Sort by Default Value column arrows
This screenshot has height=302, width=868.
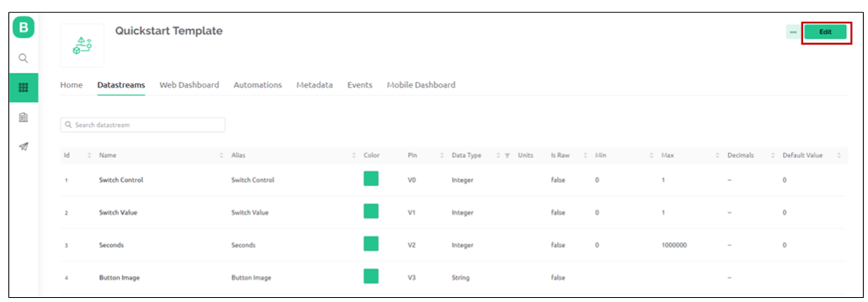pyautogui.click(x=839, y=156)
